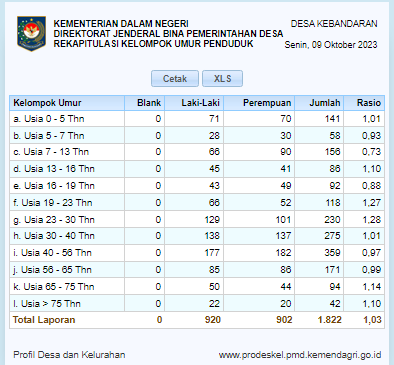The width and height of the screenshot is (394, 365).
Task: Click the DESA KEBANDARAN heading
Action: tap(334, 24)
